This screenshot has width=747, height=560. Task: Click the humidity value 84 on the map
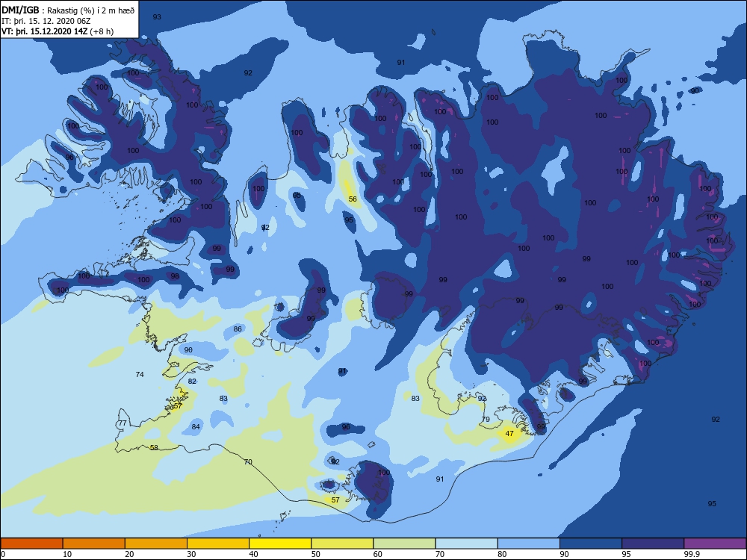pos(196,426)
